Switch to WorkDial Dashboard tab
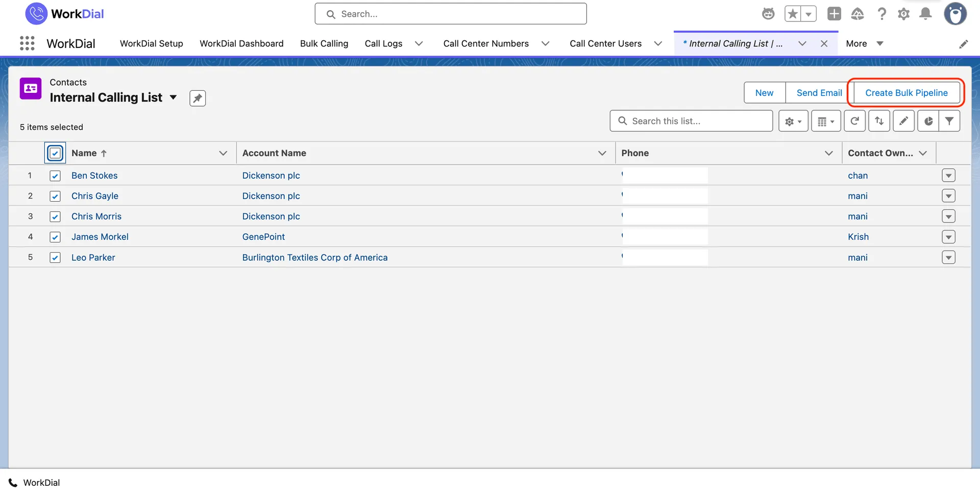980x496 pixels. point(241,43)
